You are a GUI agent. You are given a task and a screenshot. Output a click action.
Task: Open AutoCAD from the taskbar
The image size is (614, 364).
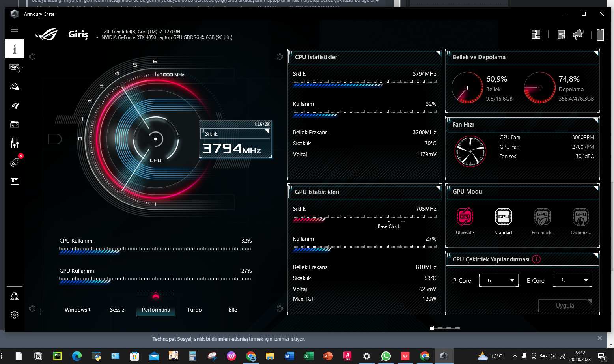[x=347, y=356]
